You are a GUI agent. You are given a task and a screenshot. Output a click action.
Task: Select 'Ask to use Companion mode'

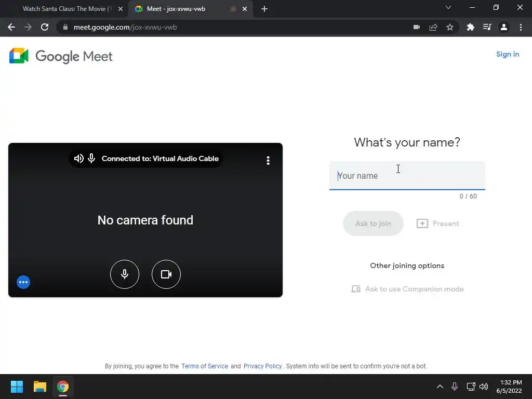[x=407, y=289]
